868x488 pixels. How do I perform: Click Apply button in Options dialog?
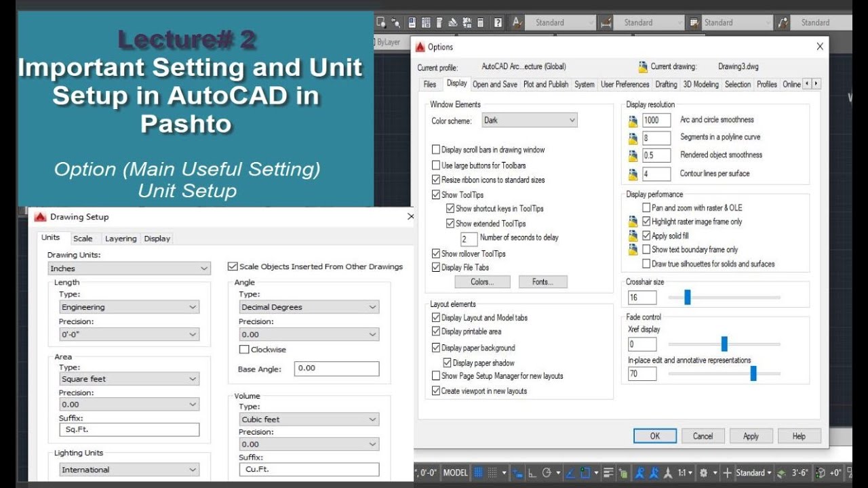point(751,436)
